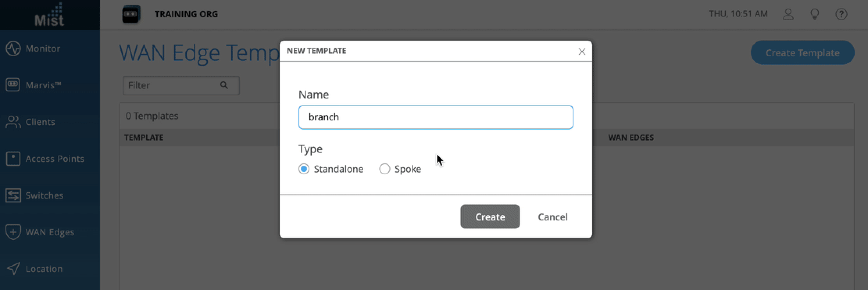
Task: Click the template Name input field
Action: 436,117
